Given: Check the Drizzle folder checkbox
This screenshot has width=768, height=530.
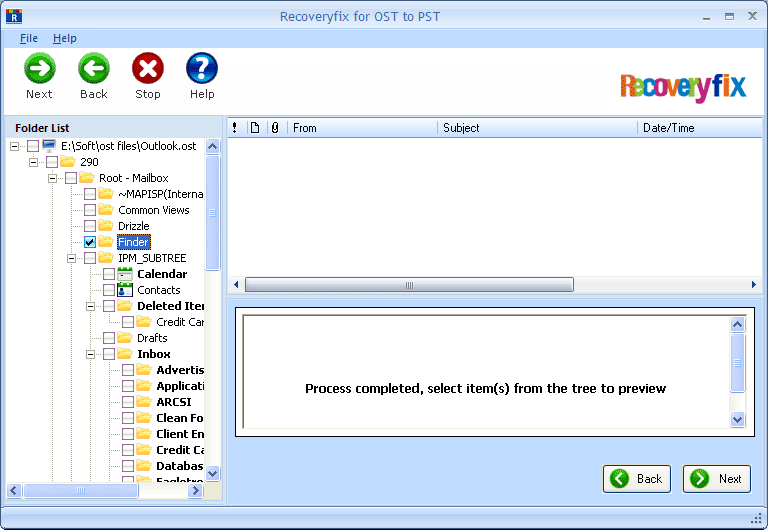Looking at the screenshot, I should [90, 226].
